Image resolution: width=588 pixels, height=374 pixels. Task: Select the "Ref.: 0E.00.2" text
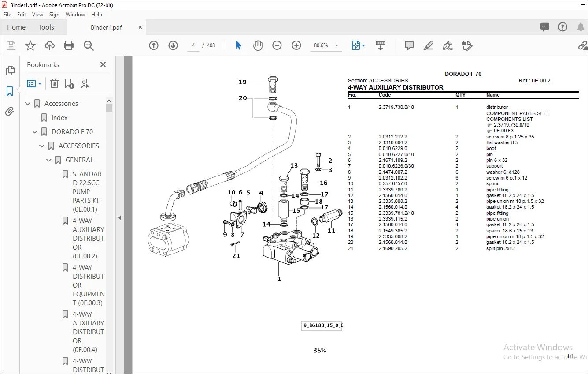[535, 81]
